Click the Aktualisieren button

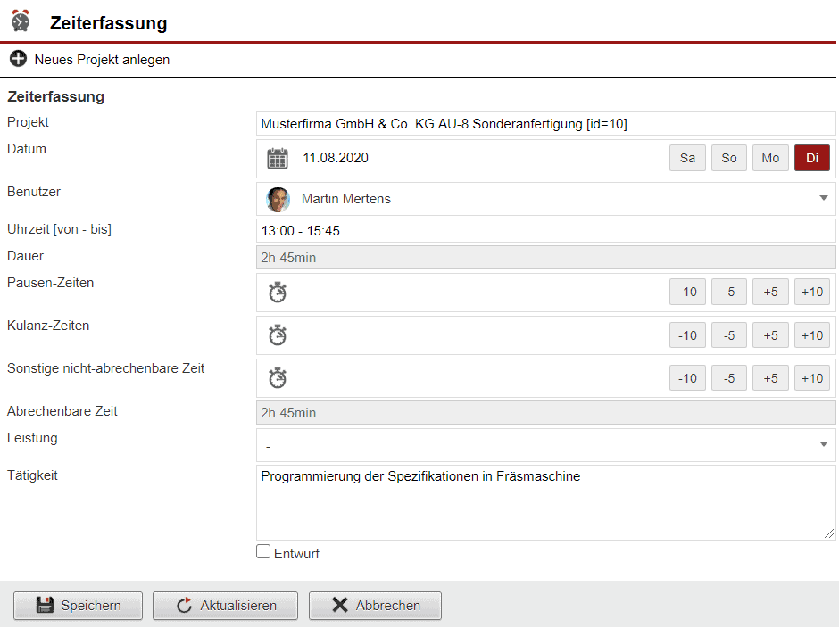tap(226, 605)
